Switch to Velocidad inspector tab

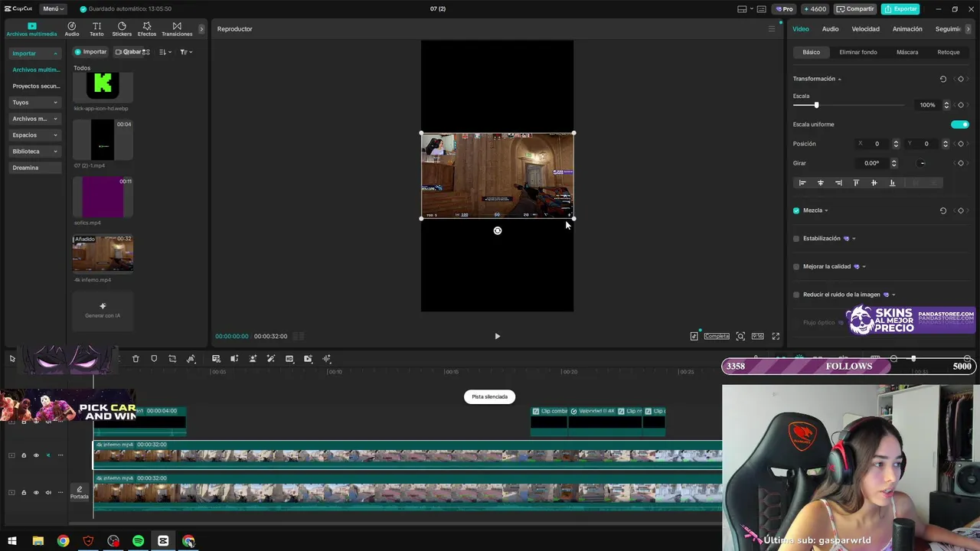tap(865, 29)
